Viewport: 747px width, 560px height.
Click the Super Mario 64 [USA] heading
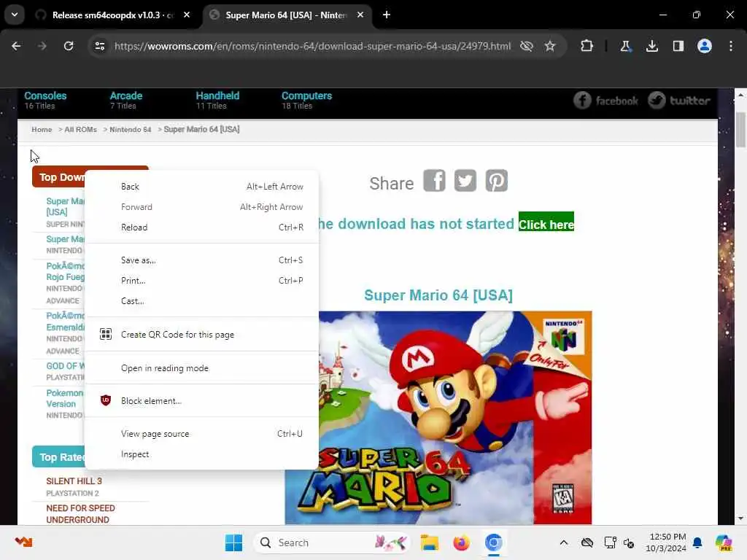click(x=438, y=295)
